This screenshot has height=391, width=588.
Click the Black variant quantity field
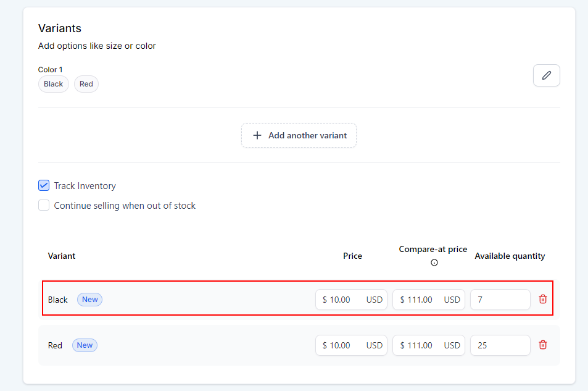[500, 300]
